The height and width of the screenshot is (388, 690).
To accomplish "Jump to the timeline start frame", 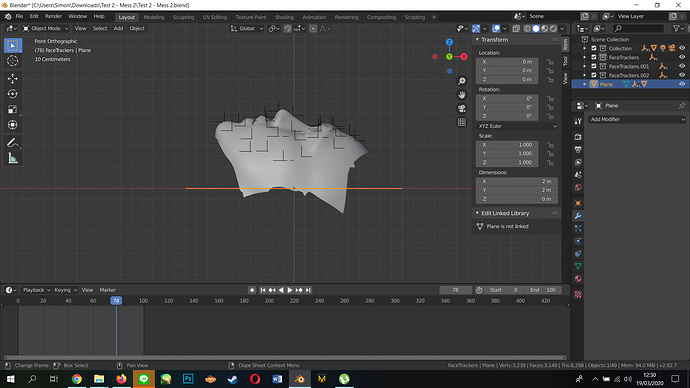I will (263, 290).
